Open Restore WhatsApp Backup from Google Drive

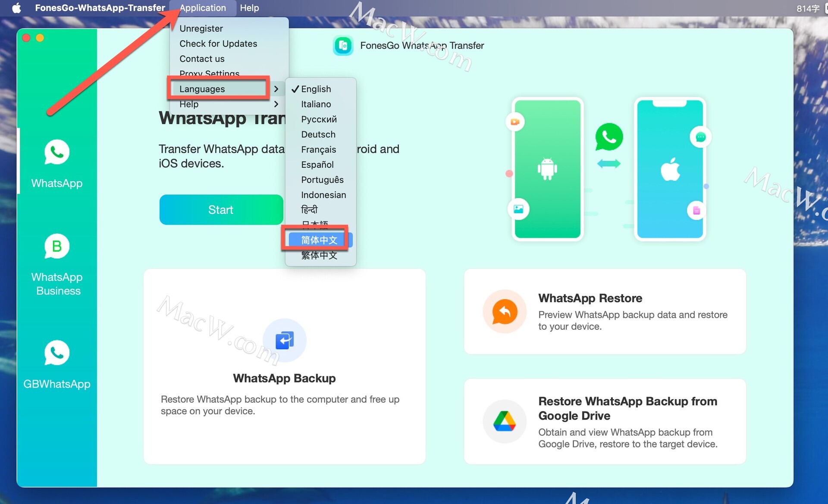click(x=605, y=421)
